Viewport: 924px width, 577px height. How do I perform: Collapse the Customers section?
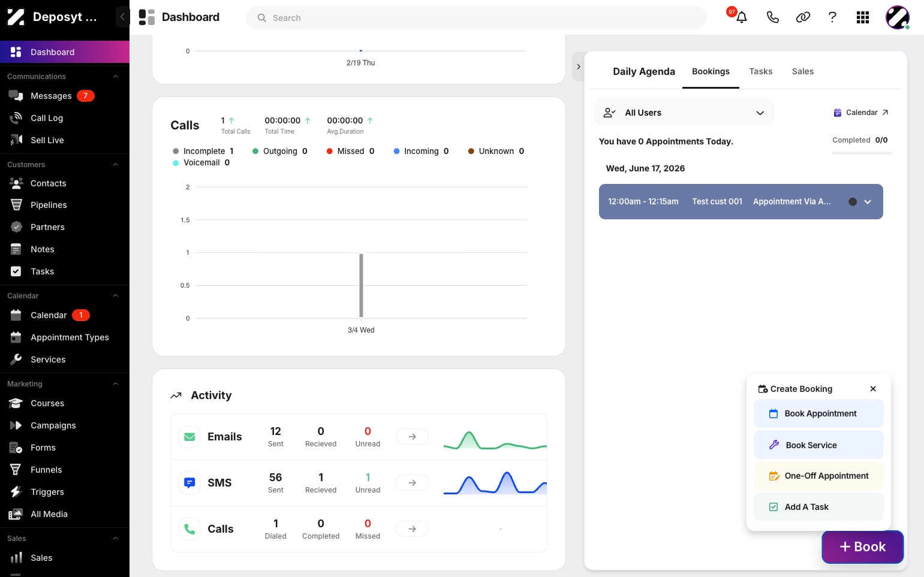(116, 165)
